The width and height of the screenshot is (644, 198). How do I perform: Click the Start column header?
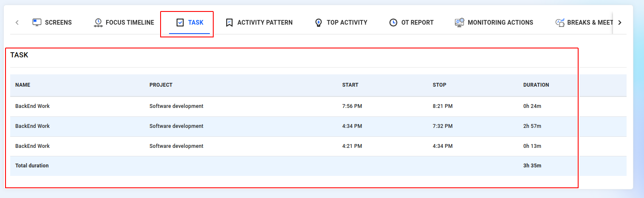(350, 85)
